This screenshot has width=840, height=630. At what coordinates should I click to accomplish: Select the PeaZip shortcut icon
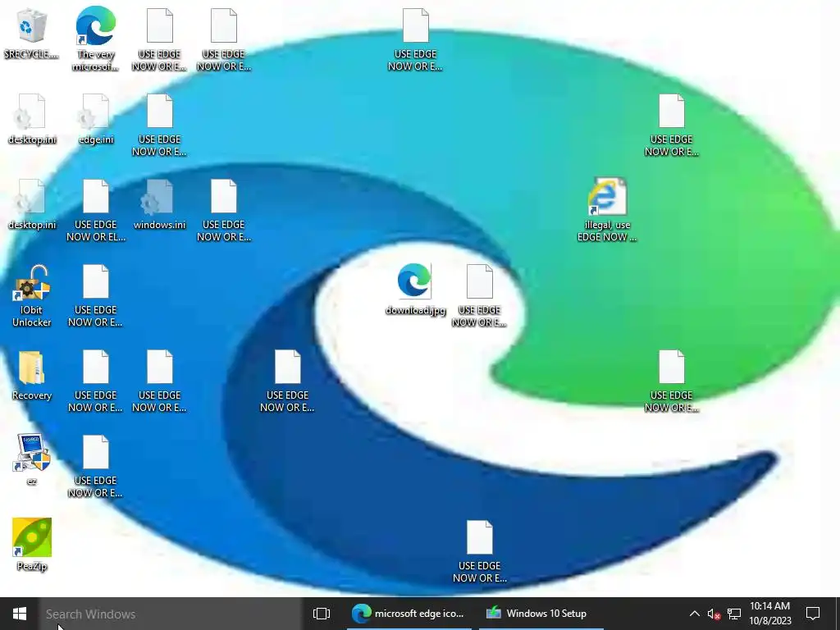click(32, 545)
